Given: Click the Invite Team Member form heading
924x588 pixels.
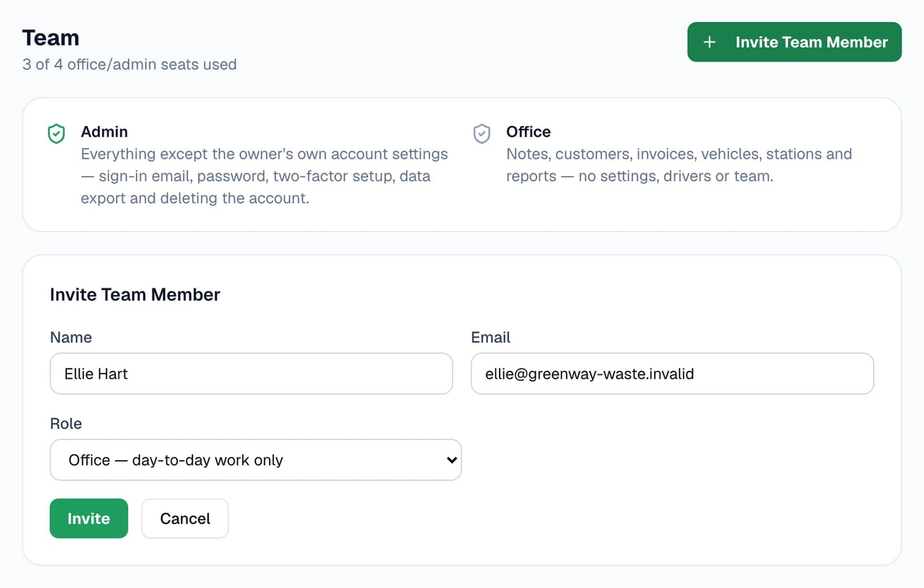Looking at the screenshot, I should tap(135, 295).
